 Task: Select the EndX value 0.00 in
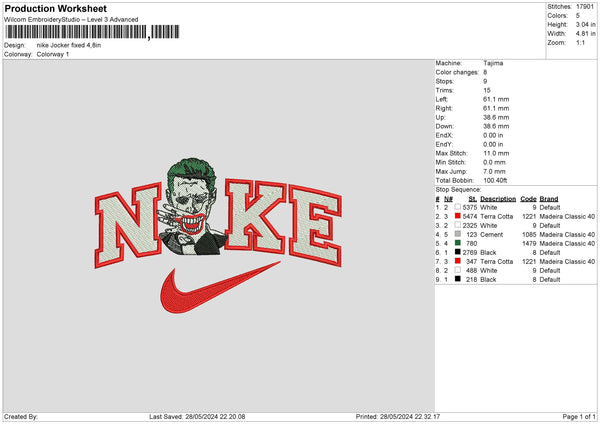[x=493, y=135]
